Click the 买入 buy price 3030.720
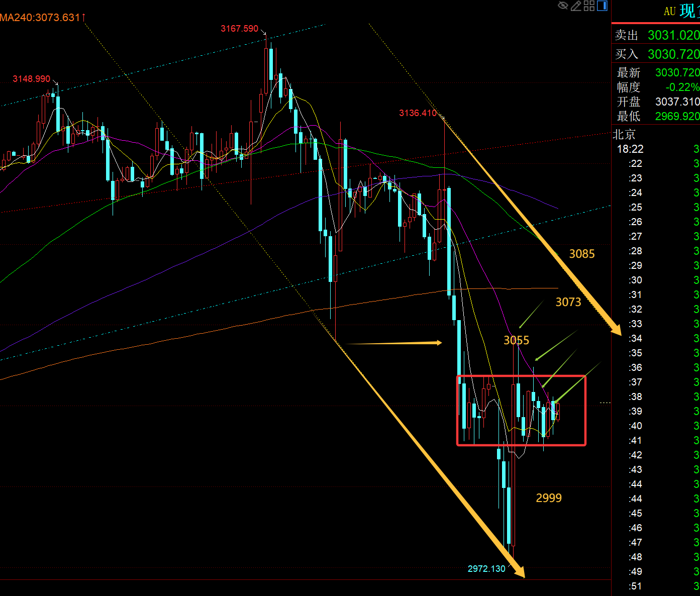The height and width of the screenshot is (596, 700). (x=673, y=54)
